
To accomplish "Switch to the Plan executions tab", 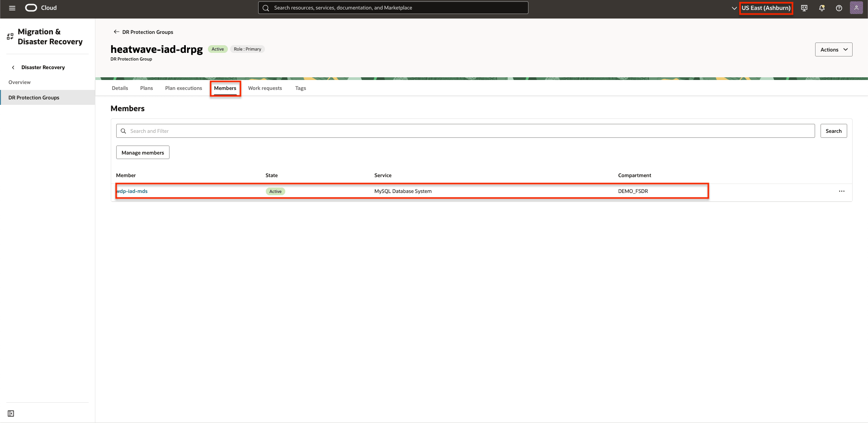I will (x=184, y=88).
